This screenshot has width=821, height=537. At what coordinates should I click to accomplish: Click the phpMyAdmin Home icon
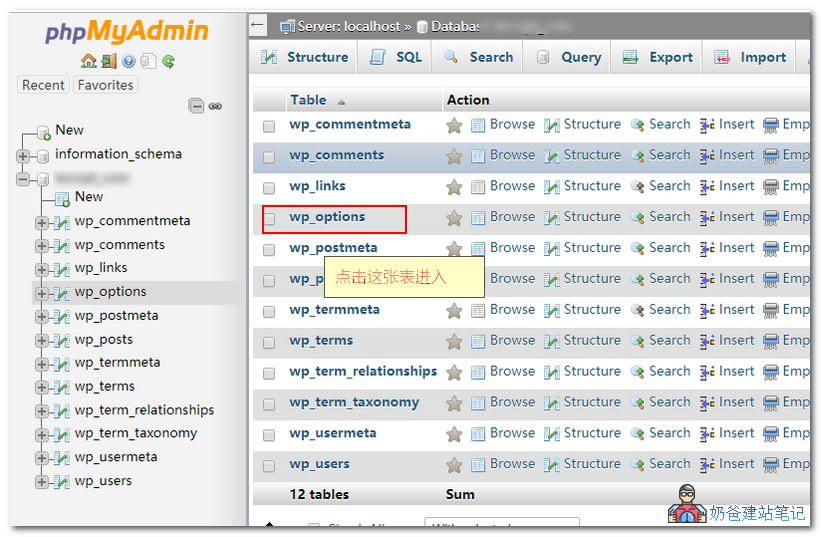tap(88, 62)
